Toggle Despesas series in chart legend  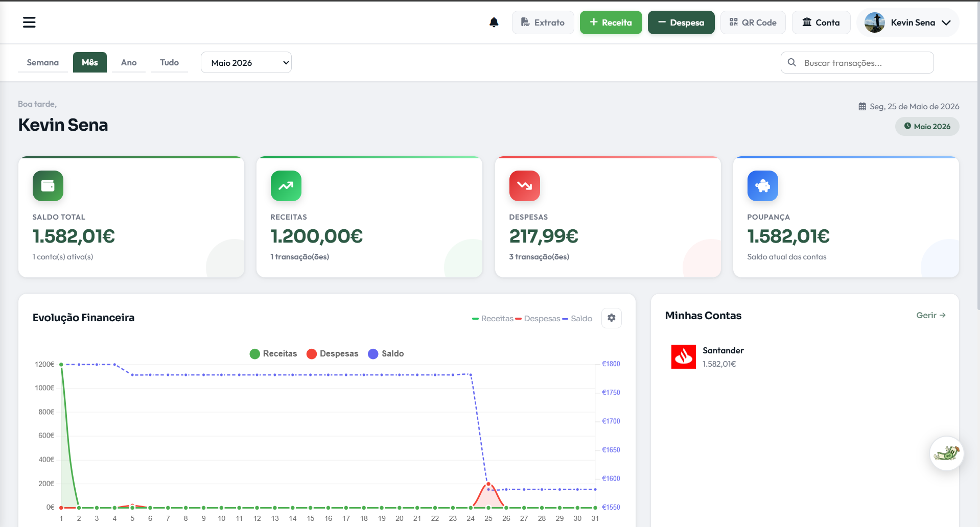coord(332,354)
